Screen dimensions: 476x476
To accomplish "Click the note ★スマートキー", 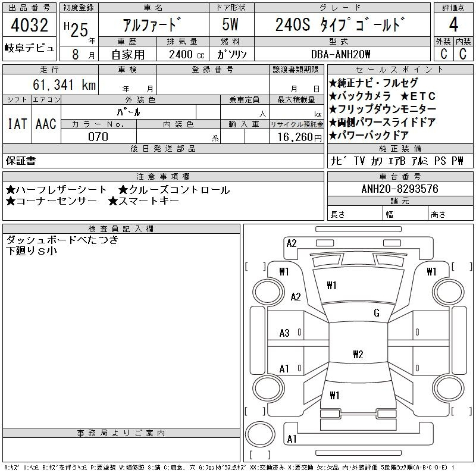I will [x=144, y=201].
